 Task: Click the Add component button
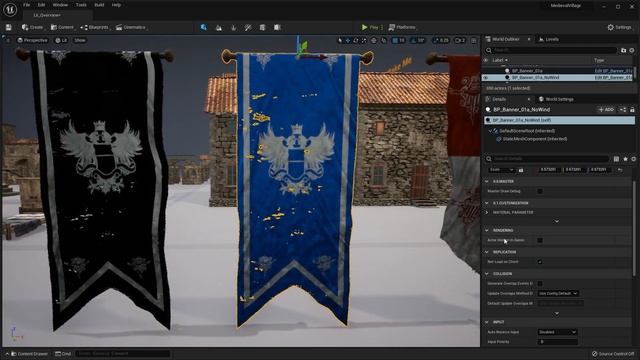(x=606, y=109)
